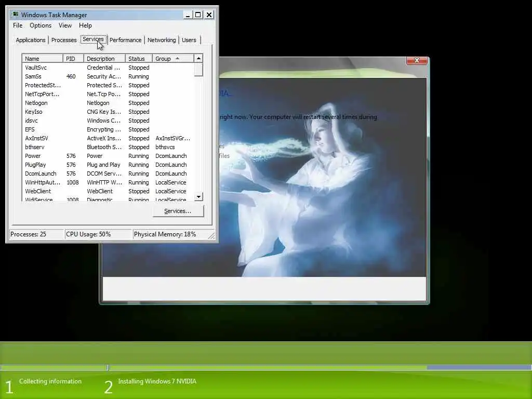The height and width of the screenshot is (399, 532).
Task: Click the Task Manager title bar icon
Action: coord(15,15)
